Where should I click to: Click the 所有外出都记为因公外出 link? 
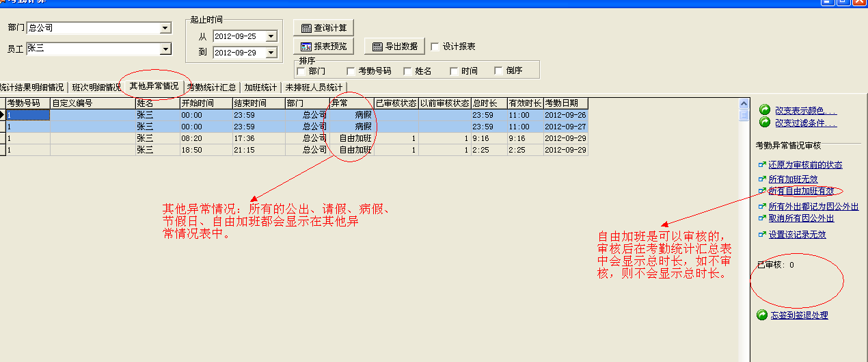pos(813,206)
